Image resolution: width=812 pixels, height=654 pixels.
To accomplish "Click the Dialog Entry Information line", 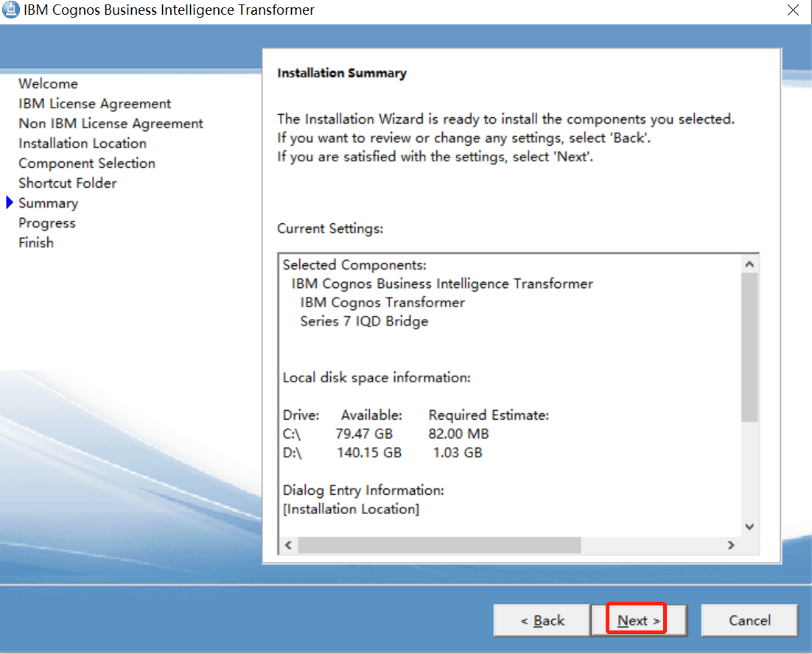I will tap(363, 490).
